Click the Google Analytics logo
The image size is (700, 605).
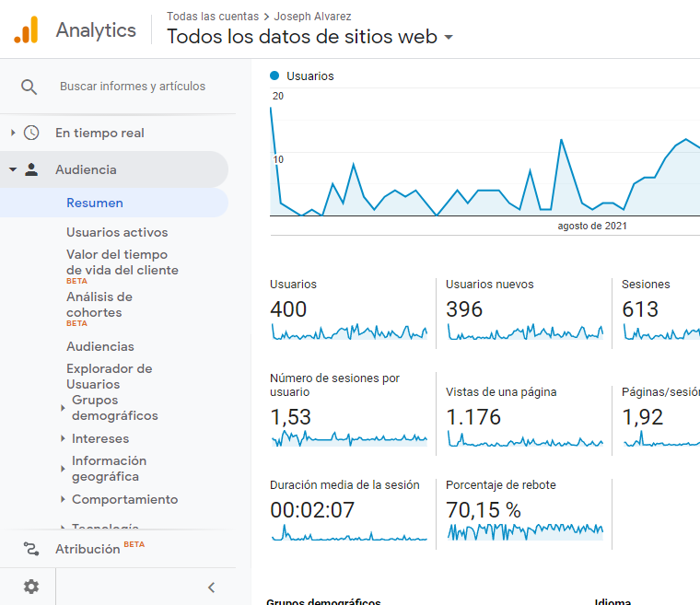click(x=26, y=29)
